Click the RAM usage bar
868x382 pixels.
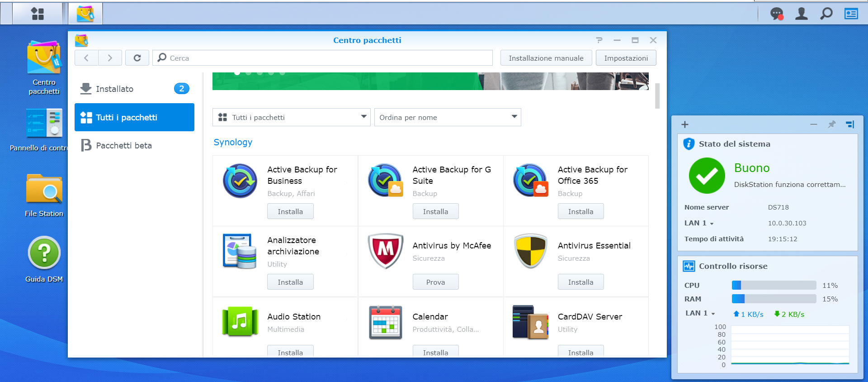pos(774,299)
